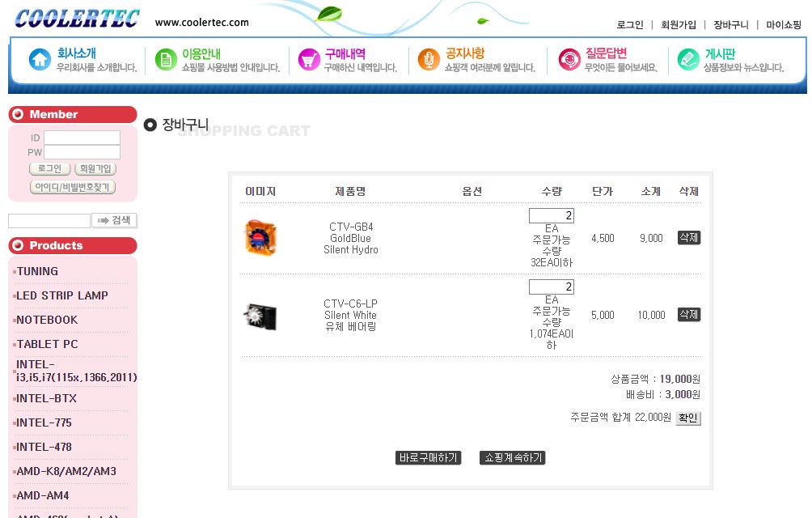Click the www.coolertec.com text

202,23
